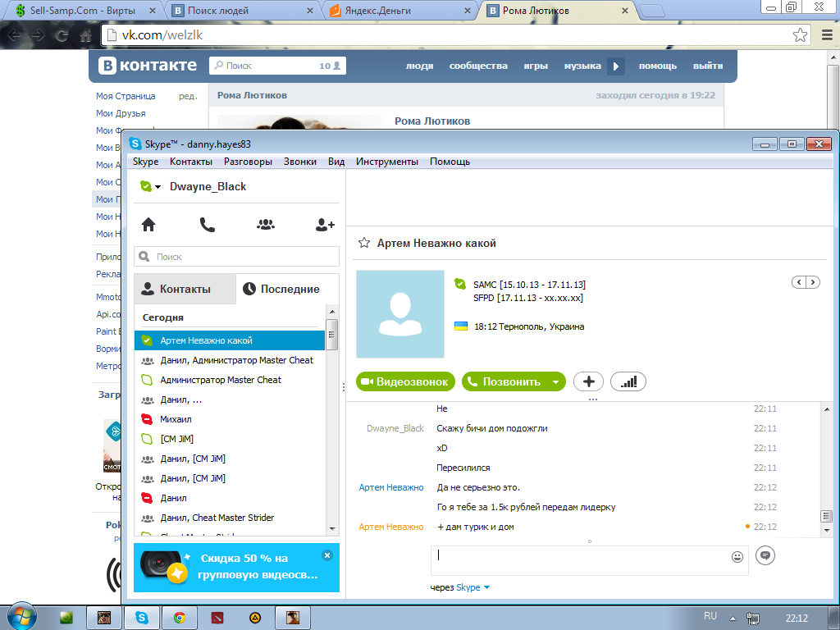Open the Skype menu in the menu bar
Screen dimensions: 840x630
(146, 162)
